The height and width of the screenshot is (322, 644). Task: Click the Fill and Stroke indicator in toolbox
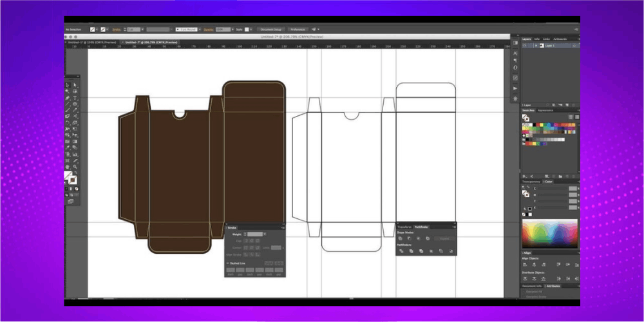coord(71,178)
